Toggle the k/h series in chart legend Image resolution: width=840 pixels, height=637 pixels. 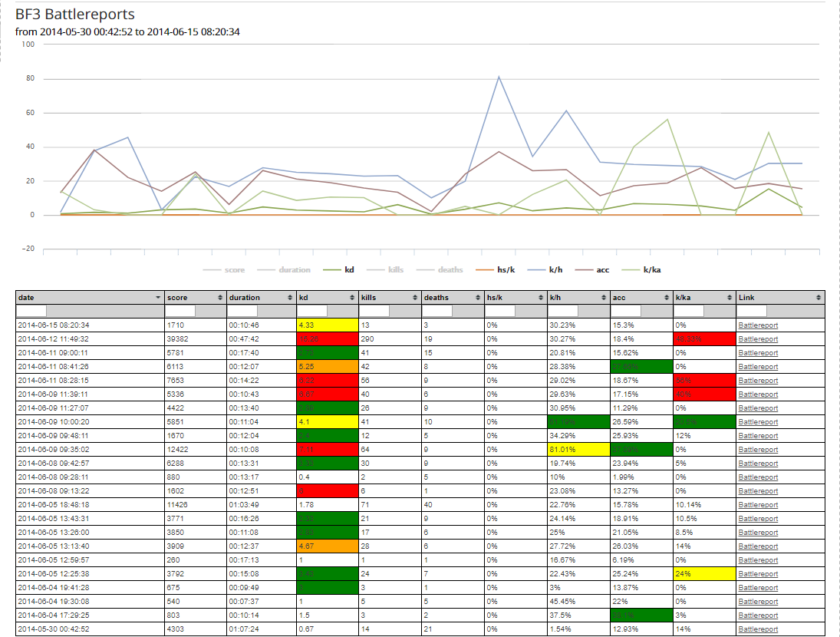pyautogui.click(x=545, y=270)
